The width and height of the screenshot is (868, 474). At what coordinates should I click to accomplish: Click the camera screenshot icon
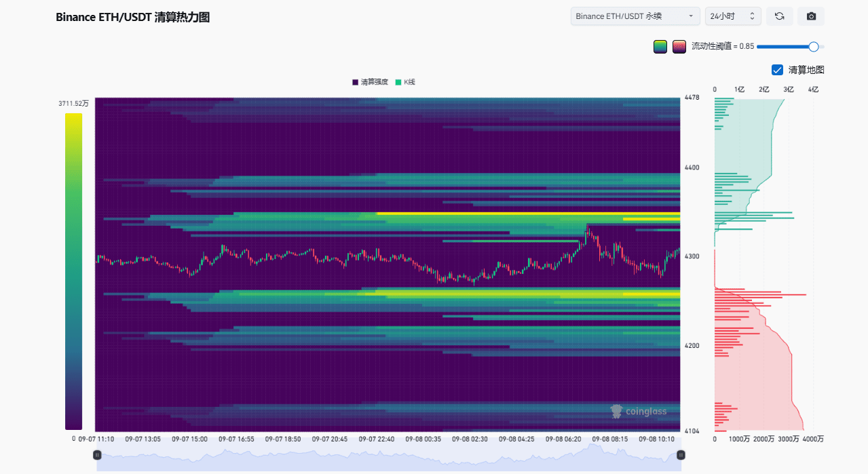tap(811, 16)
